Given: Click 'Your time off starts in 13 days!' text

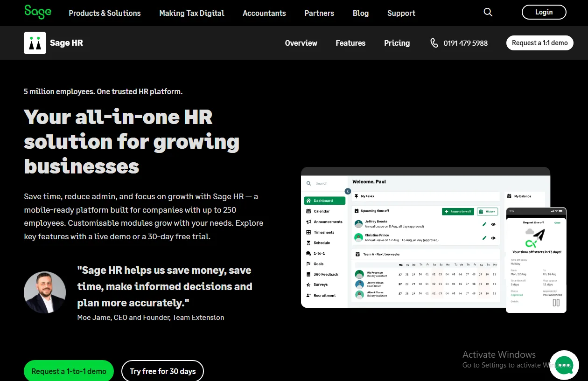Looking at the screenshot, I should (x=537, y=252).
